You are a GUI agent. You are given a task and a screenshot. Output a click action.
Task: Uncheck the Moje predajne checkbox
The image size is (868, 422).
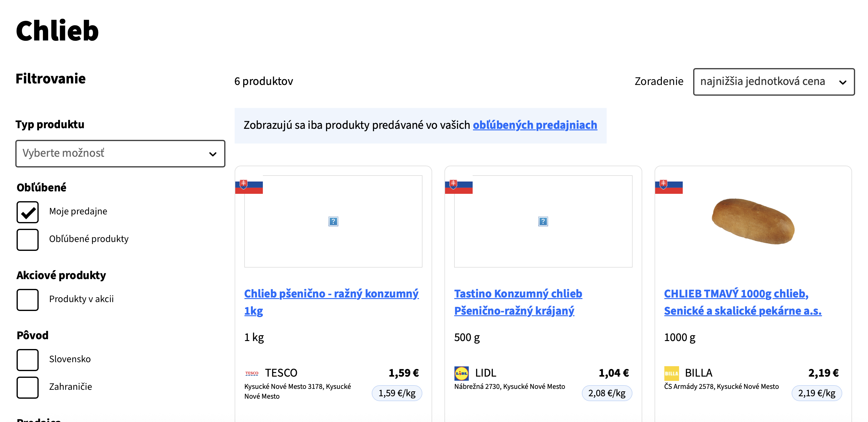(28, 212)
